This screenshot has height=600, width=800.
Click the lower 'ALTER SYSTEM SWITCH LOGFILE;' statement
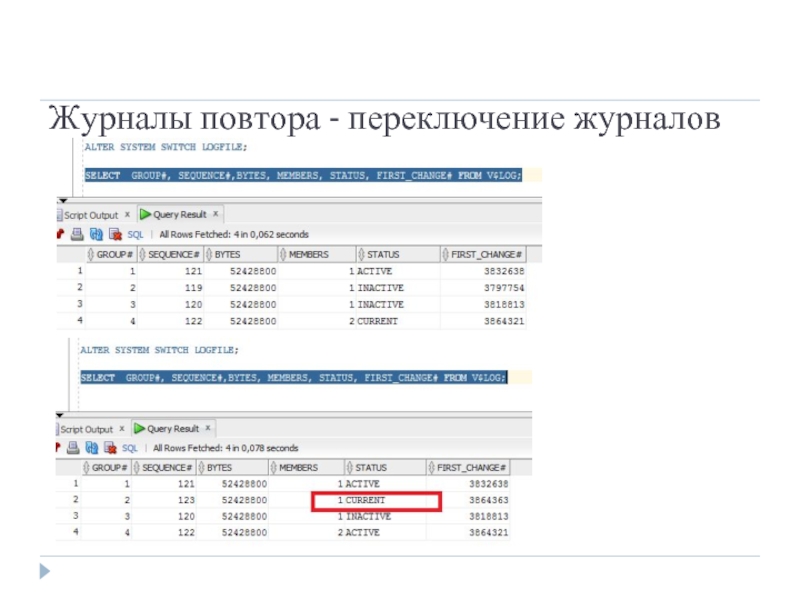pyautogui.click(x=159, y=350)
